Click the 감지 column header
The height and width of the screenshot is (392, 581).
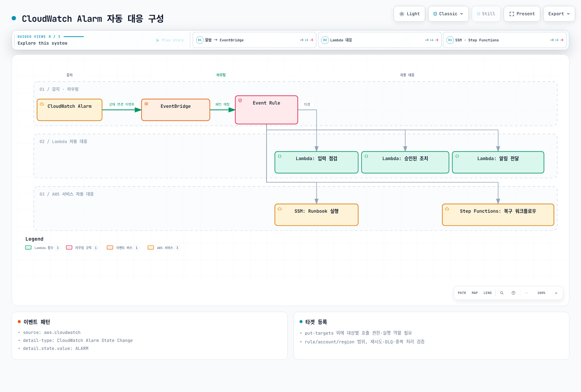(69, 75)
